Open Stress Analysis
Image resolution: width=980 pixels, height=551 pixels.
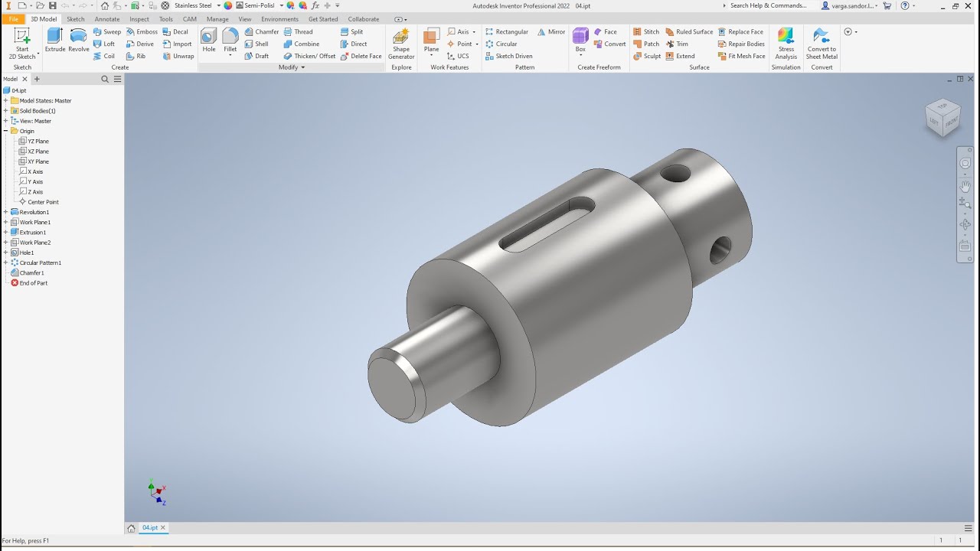pos(786,44)
